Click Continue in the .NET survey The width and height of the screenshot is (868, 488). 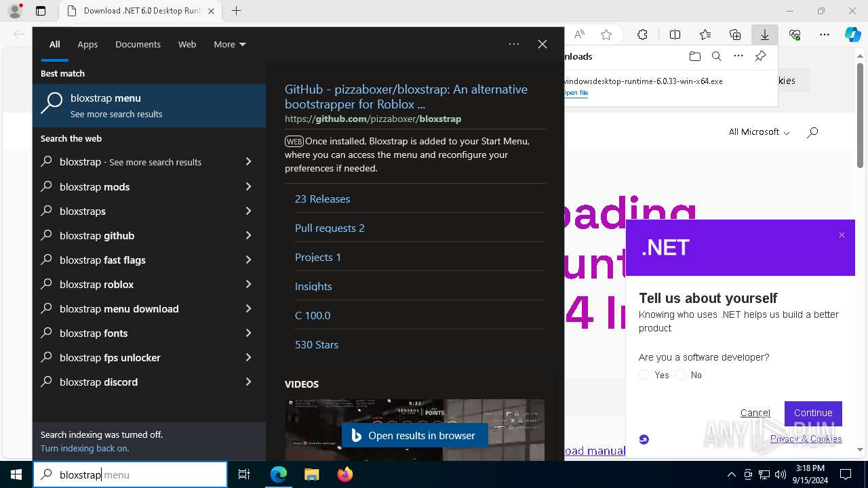[x=813, y=413]
